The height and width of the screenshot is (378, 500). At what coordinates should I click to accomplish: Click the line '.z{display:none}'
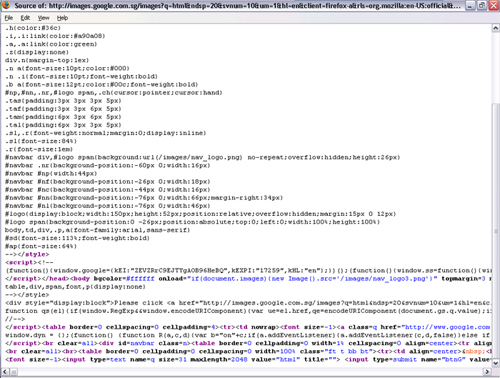coord(37,52)
